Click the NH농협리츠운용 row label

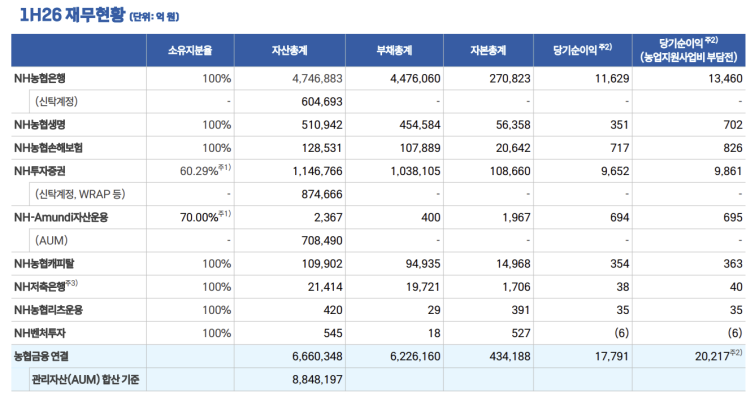49,309
